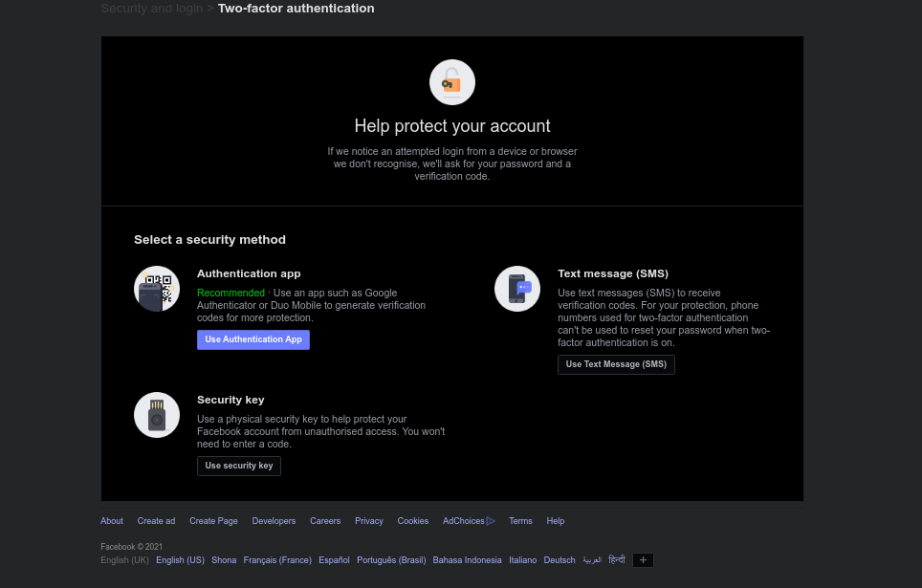Click the QR code Authentication app icon
922x588 pixels.
point(157,289)
